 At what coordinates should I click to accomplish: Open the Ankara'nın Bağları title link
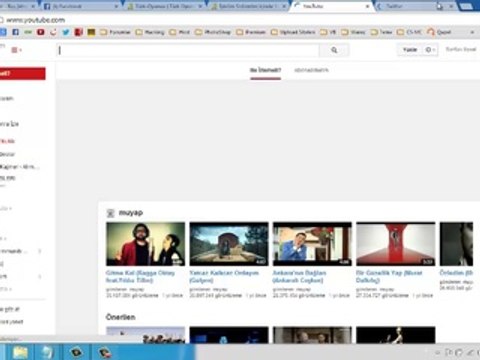pyautogui.click(x=299, y=276)
